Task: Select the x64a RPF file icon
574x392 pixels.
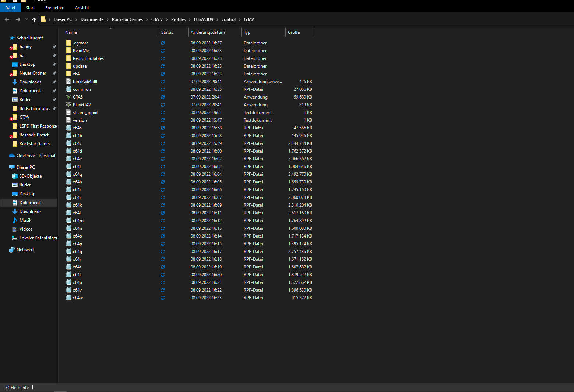Action: (68, 128)
